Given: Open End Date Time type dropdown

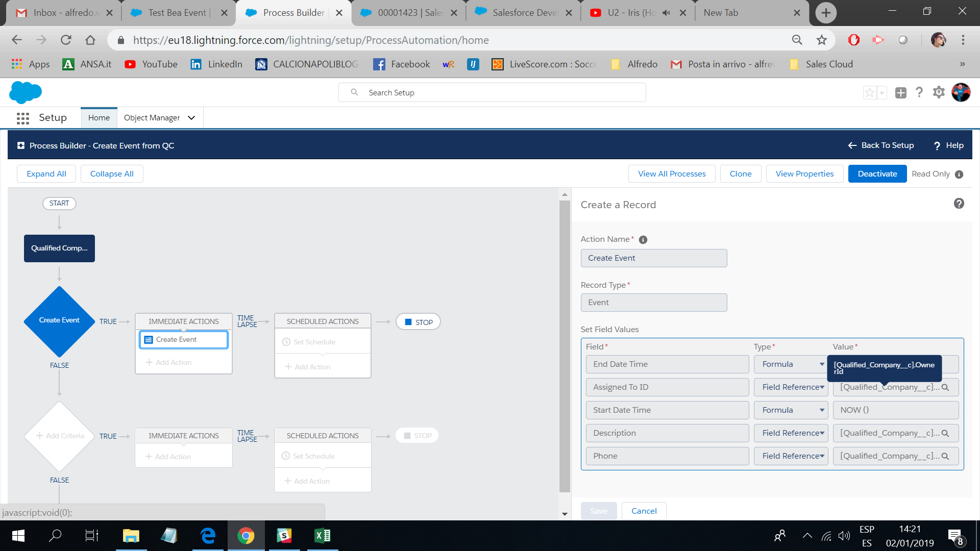Looking at the screenshot, I should (792, 364).
